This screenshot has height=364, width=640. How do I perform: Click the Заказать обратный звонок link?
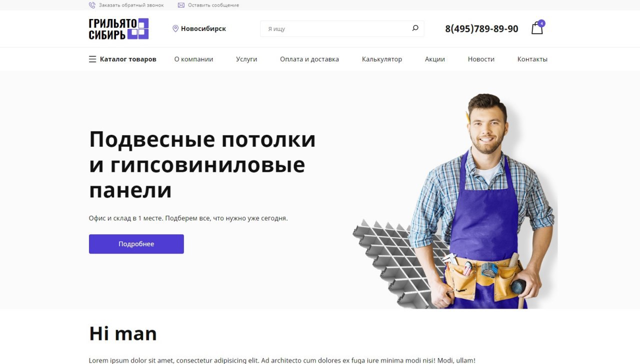(131, 5)
